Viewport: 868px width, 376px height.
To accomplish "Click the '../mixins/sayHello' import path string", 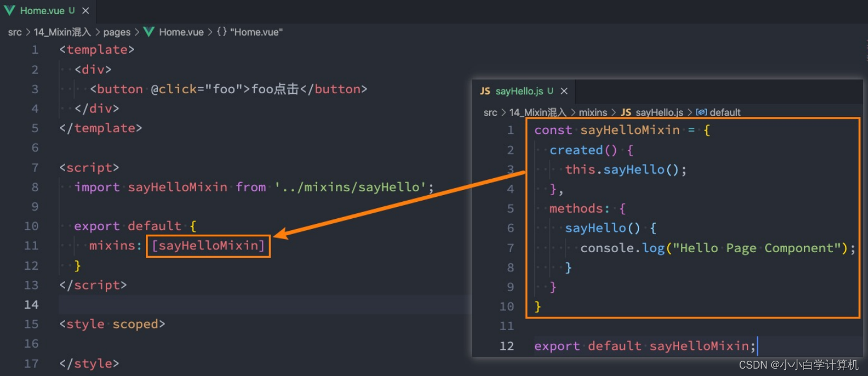I will [350, 187].
